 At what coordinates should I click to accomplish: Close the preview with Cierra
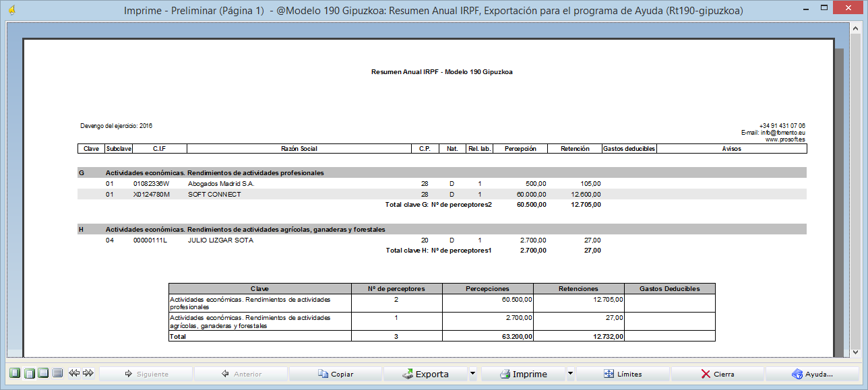(x=717, y=374)
